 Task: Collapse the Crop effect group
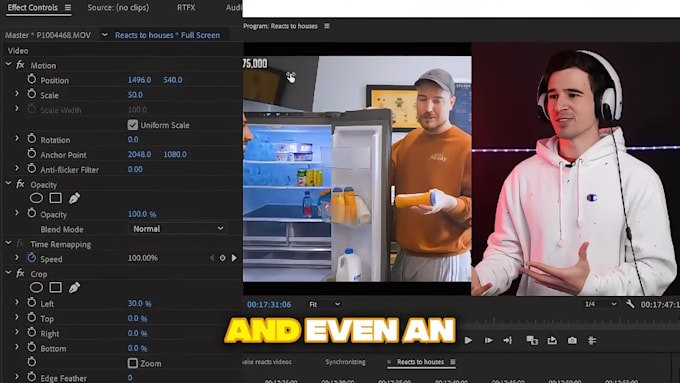(8, 273)
